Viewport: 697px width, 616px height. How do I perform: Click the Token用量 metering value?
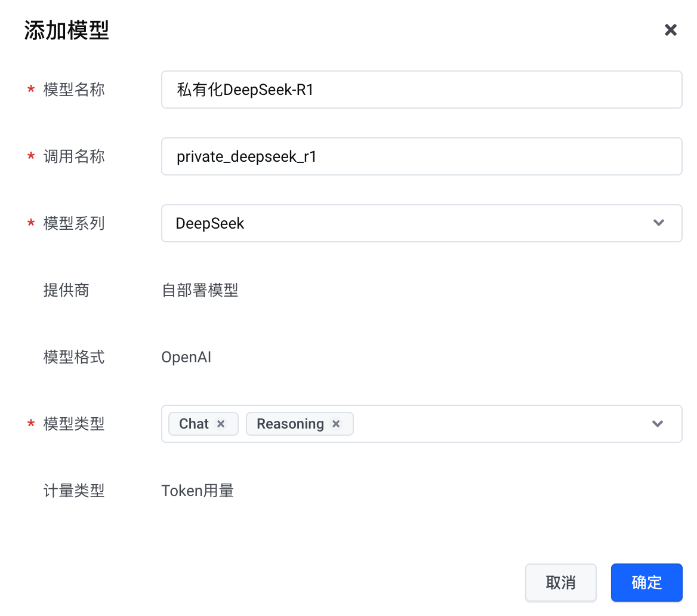click(198, 491)
